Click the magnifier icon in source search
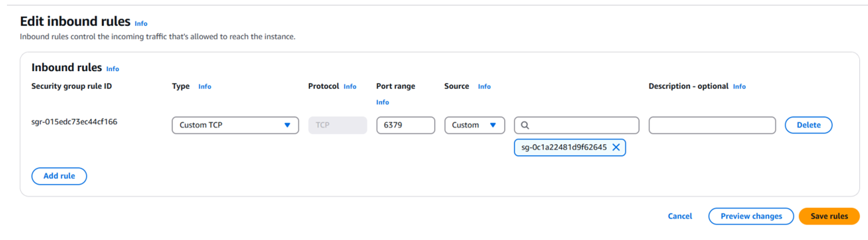 coord(525,125)
